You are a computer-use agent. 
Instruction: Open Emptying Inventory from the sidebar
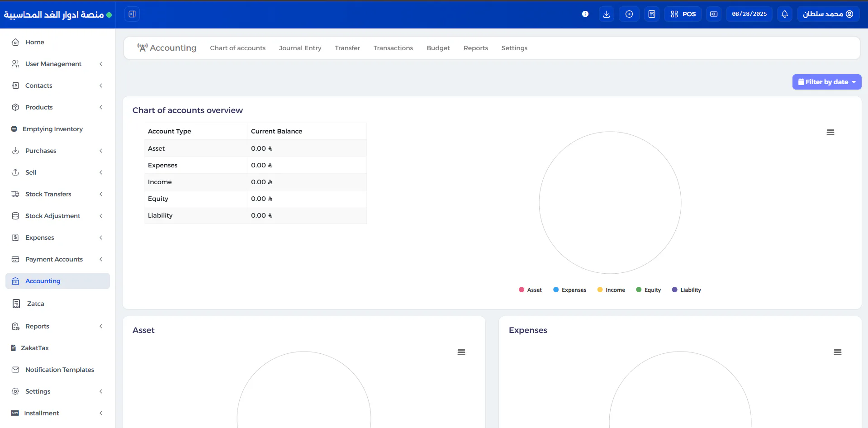pyautogui.click(x=57, y=129)
